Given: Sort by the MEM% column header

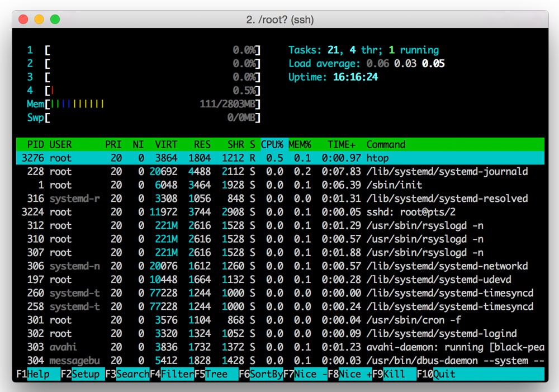Looking at the screenshot, I should [300, 144].
